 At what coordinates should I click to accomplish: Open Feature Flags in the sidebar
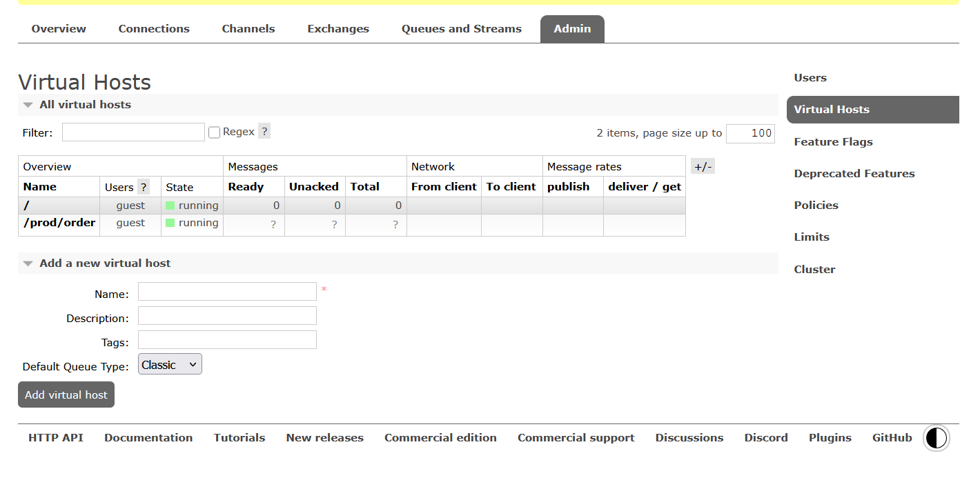[x=833, y=142]
